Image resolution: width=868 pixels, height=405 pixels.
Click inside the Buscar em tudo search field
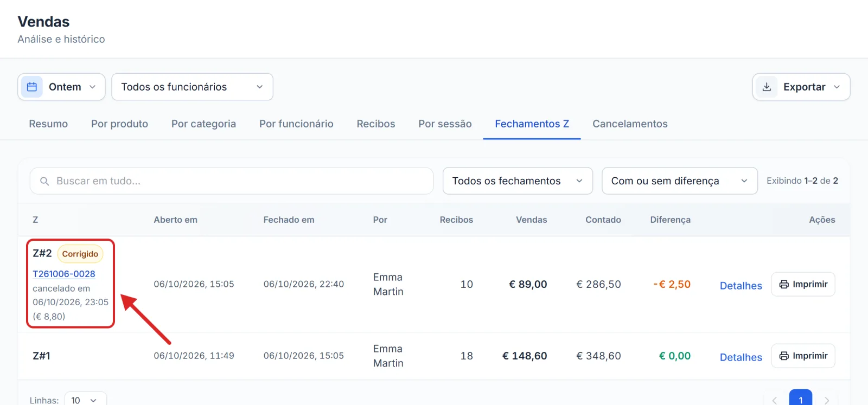click(232, 181)
